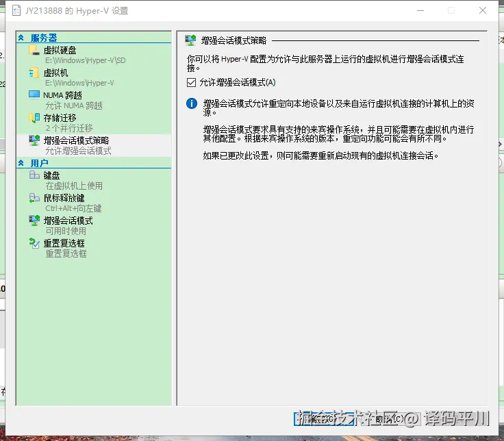The image size is (504, 441).
Task: Open user 增强会话模式 setting
Action: tap(68, 220)
